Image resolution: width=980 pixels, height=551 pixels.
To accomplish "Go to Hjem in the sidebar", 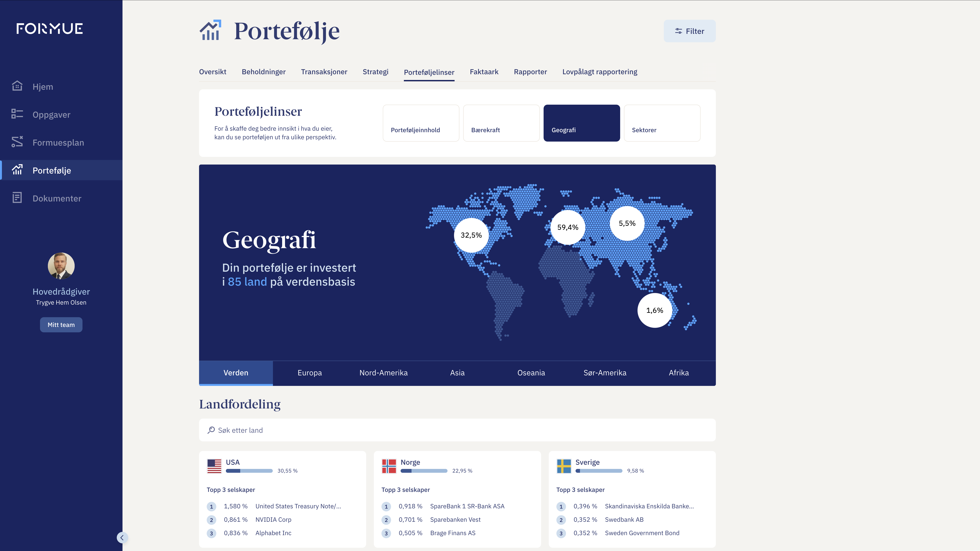I will coord(61,86).
